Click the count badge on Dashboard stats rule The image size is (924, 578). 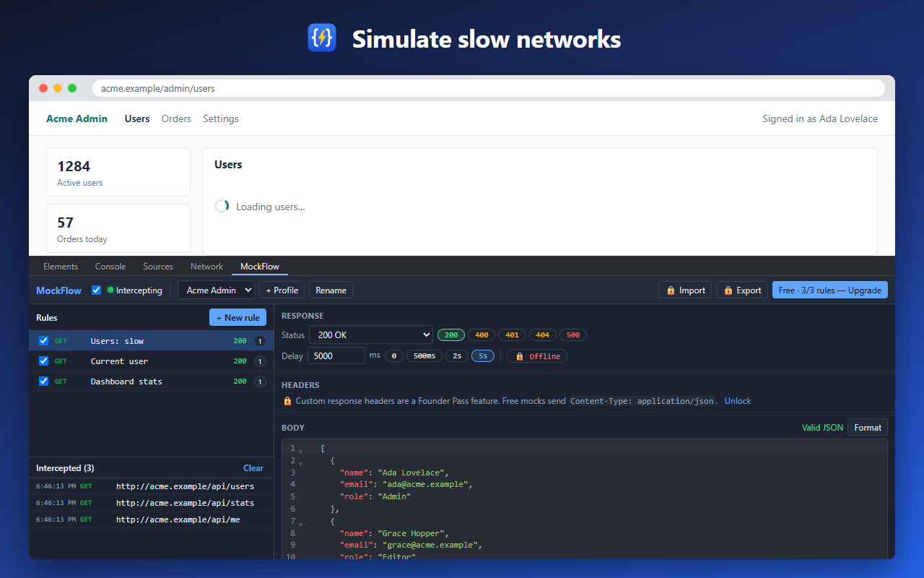pos(260,381)
